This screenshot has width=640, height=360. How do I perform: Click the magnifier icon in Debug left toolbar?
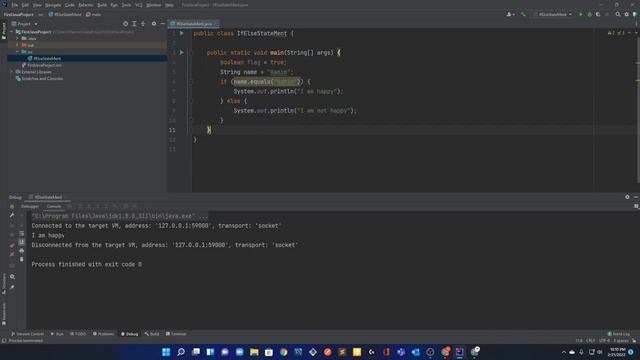(12, 277)
